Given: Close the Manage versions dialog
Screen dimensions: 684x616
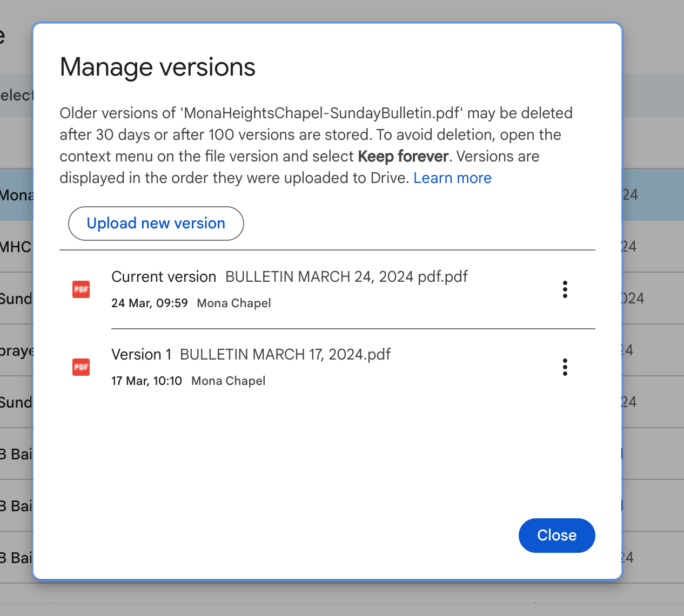Looking at the screenshot, I should pyautogui.click(x=556, y=535).
